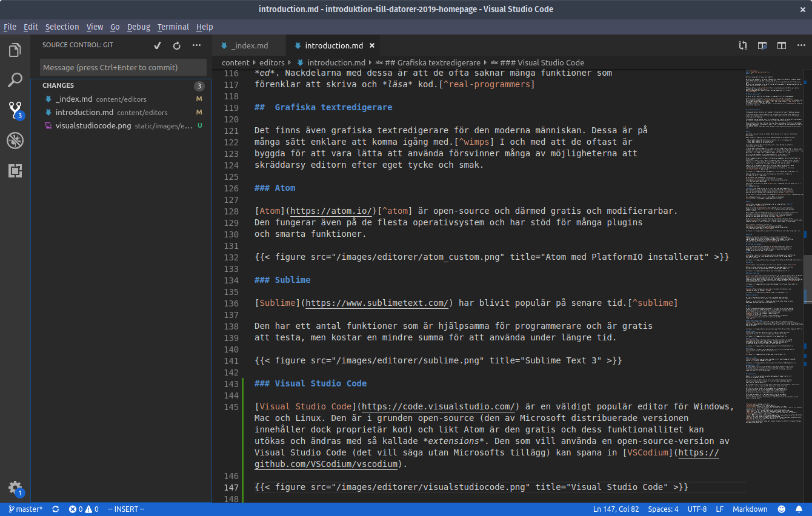
Task: Select introduction.md in changes list
Action: (x=121, y=112)
